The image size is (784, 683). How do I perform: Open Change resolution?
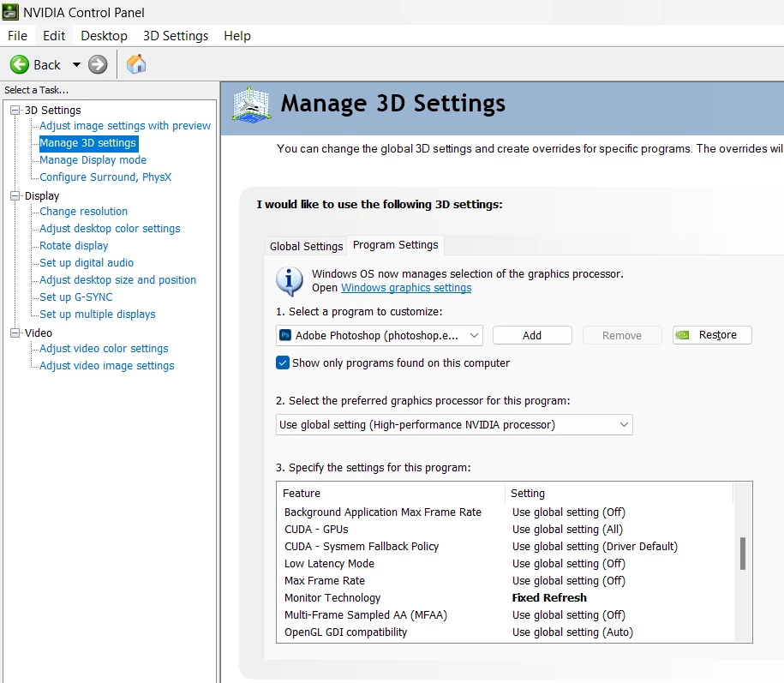pyautogui.click(x=83, y=212)
